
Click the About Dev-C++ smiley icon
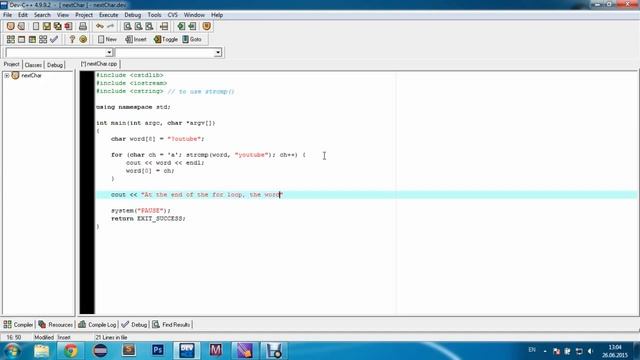83,39
